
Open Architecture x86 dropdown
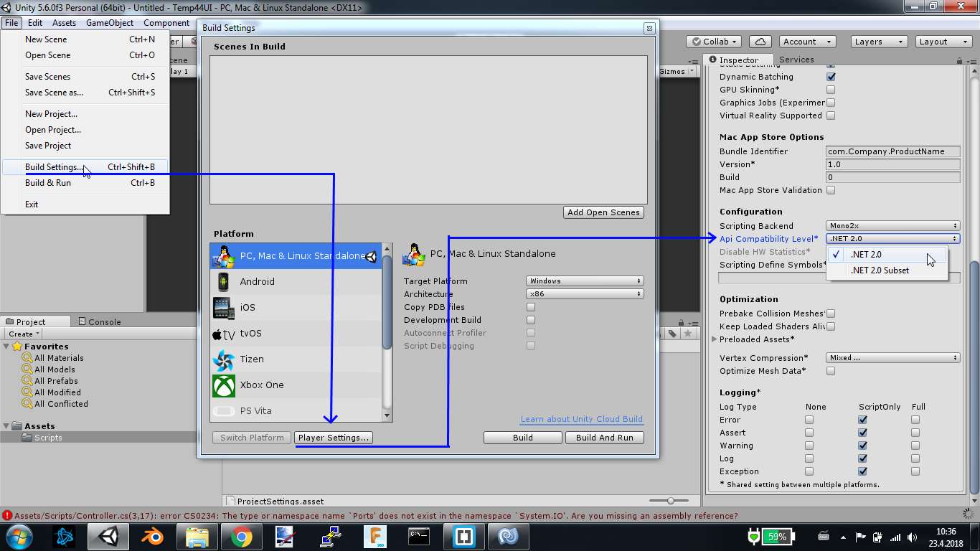click(585, 294)
